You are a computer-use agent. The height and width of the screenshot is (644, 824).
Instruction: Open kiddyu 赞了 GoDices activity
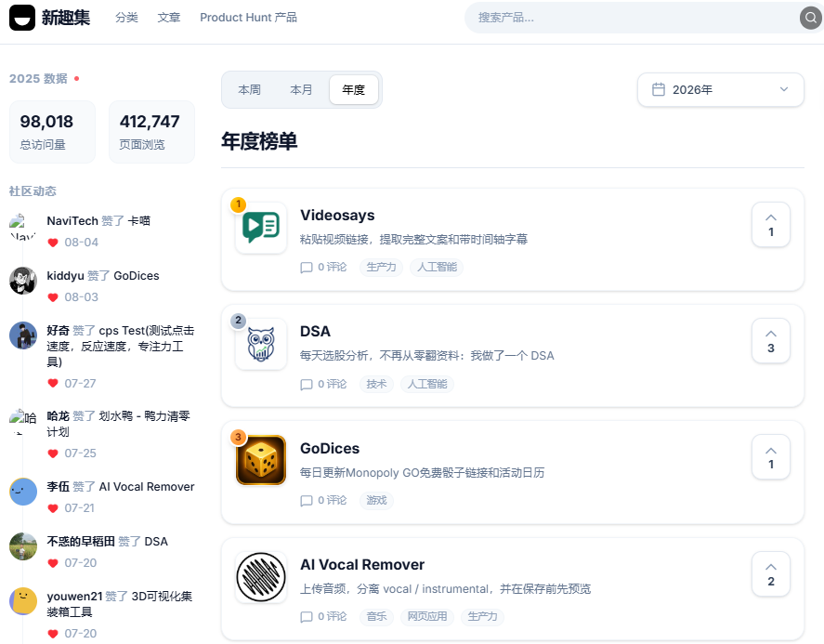[x=103, y=275]
